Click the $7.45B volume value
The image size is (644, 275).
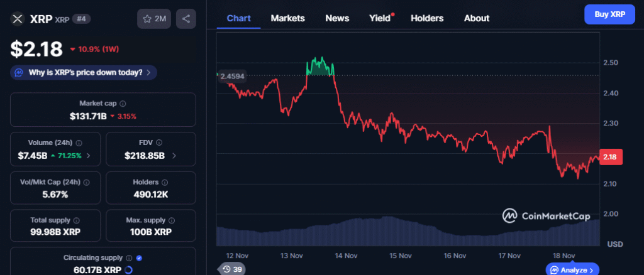(x=33, y=156)
